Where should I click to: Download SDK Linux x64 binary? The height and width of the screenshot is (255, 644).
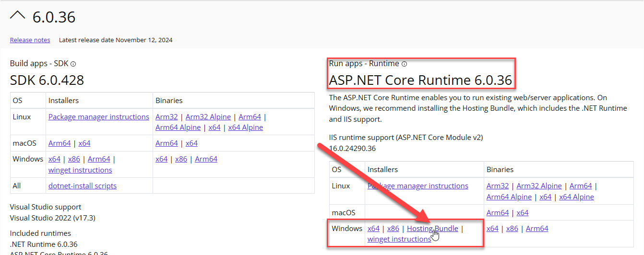[215, 127]
